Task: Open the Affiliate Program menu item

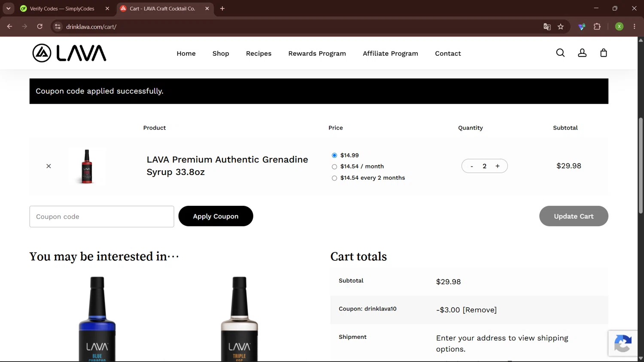Action: tap(390, 54)
